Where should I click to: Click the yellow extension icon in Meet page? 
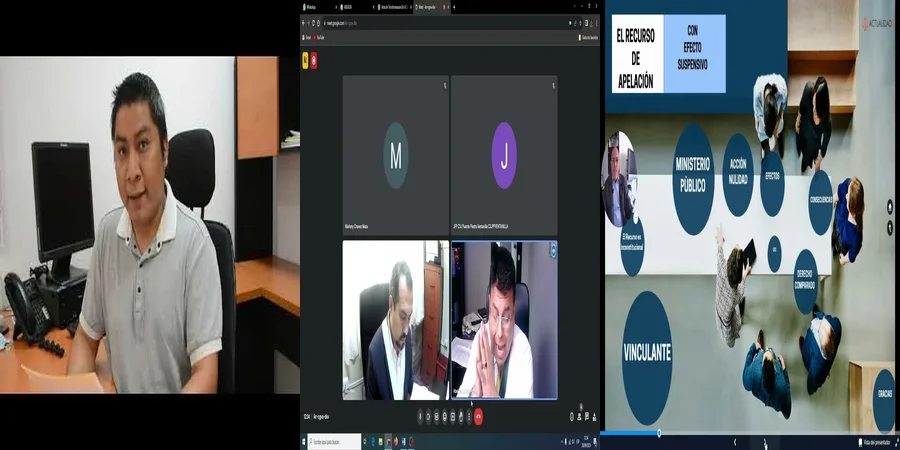tap(305, 60)
